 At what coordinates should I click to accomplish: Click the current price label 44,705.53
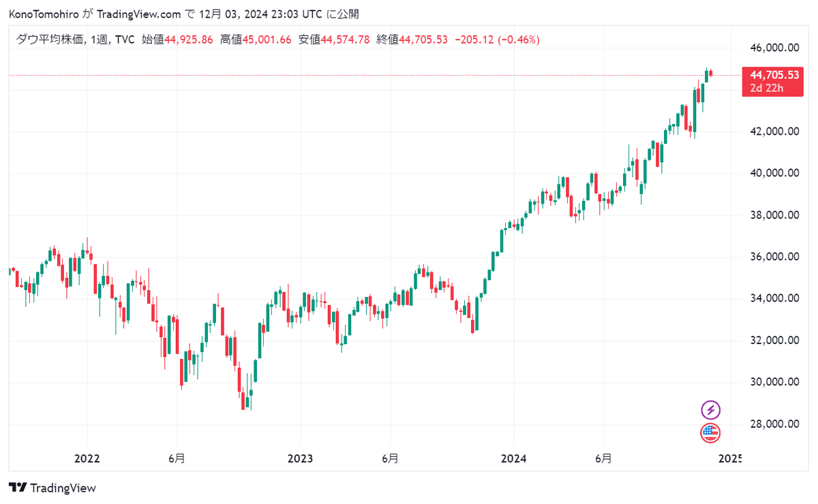point(774,75)
